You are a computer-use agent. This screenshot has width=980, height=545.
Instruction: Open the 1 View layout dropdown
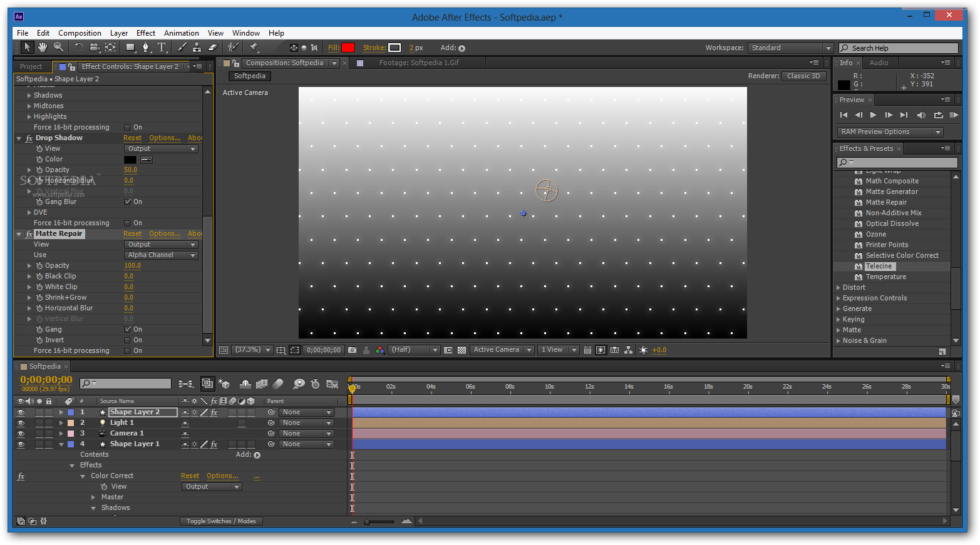559,350
